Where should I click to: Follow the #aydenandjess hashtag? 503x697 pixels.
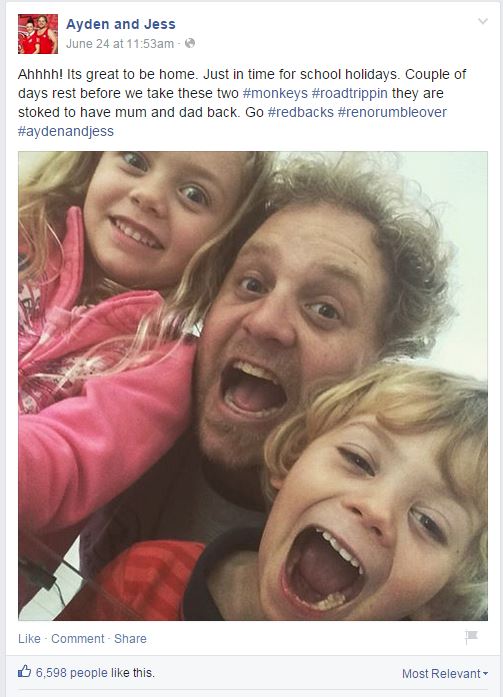pyautogui.click(x=66, y=132)
